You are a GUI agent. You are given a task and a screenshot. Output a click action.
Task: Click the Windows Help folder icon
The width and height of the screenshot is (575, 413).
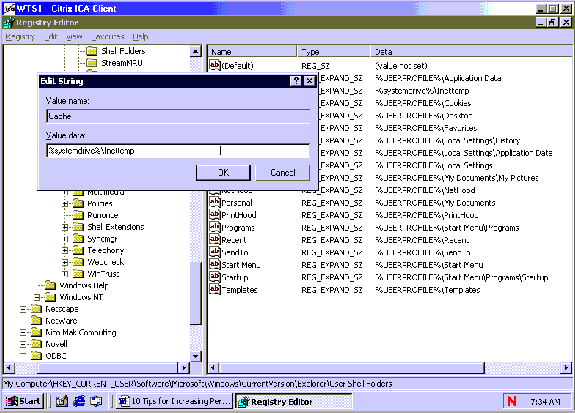(x=50, y=285)
